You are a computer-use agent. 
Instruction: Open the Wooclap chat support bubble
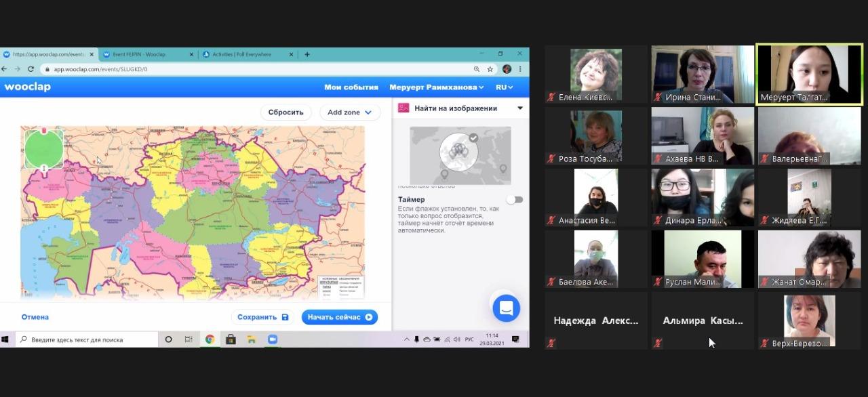click(507, 308)
